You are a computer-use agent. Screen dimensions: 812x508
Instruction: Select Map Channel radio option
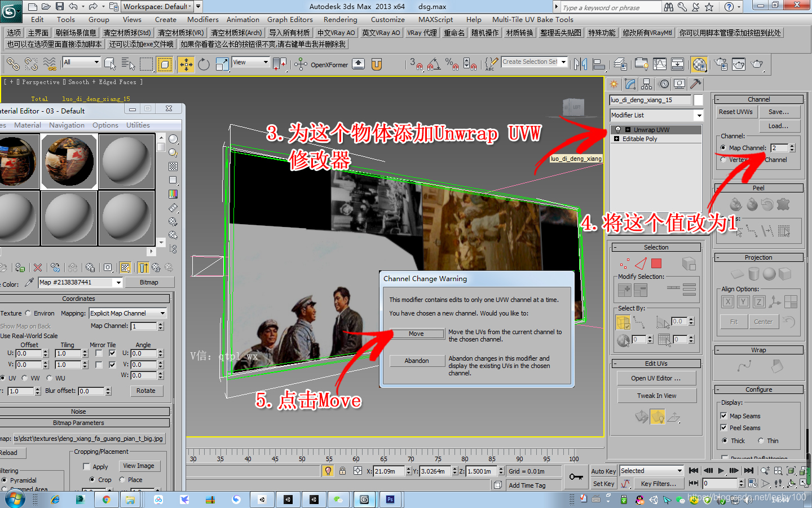[x=723, y=148]
